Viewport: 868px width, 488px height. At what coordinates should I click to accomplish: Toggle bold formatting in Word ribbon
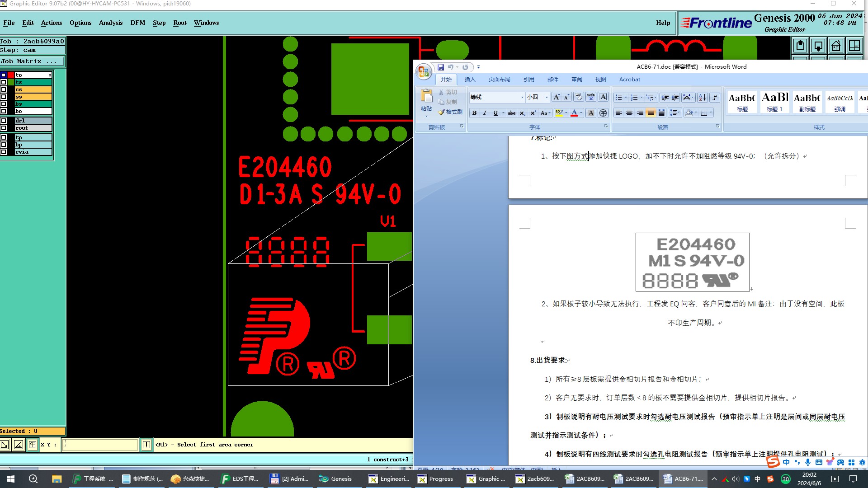(x=474, y=113)
